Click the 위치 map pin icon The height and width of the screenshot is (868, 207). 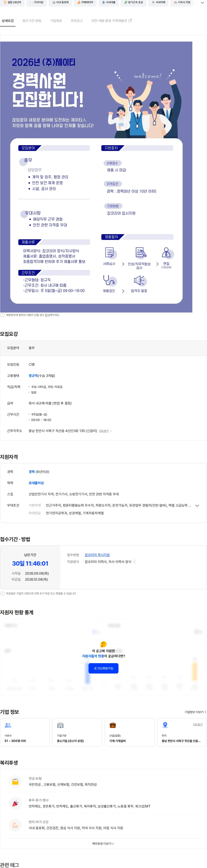click(165, 725)
